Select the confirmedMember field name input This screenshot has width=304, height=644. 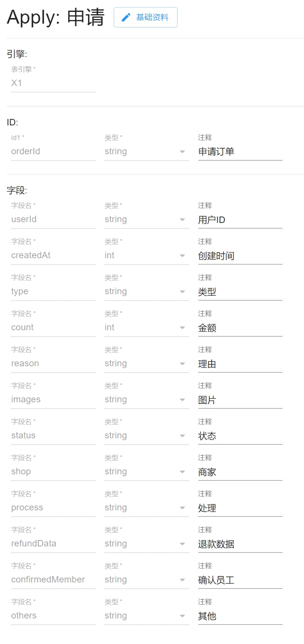click(x=53, y=580)
